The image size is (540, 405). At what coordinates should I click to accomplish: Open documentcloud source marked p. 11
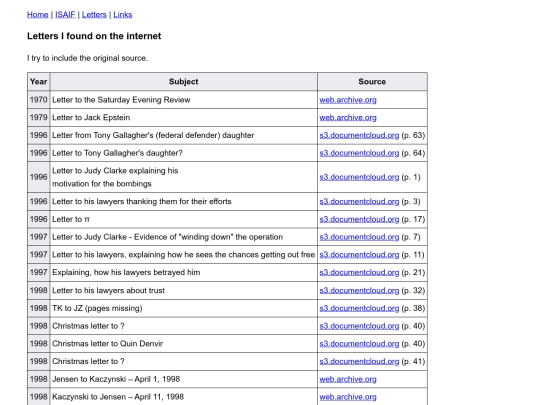pos(359,255)
